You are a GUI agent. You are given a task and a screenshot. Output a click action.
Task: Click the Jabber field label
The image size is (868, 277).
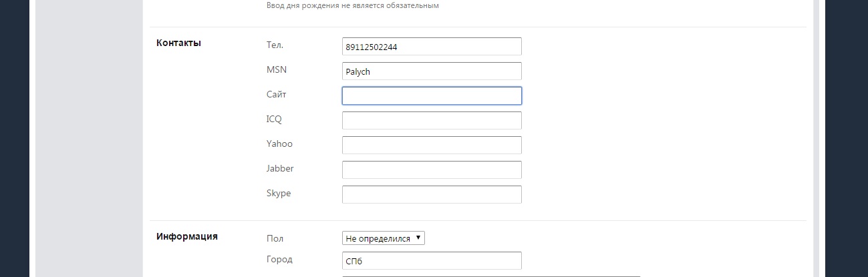(x=280, y=168)
